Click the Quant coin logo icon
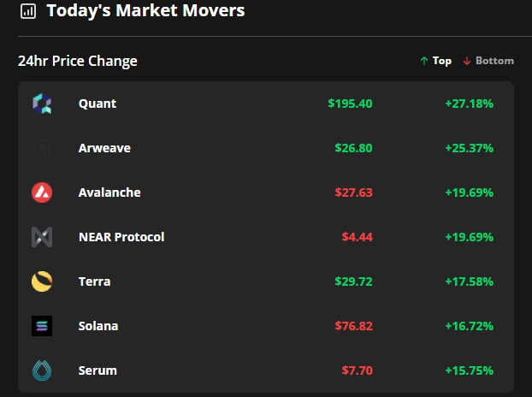Image resolution: width=532 pixels, height=397 pixels. pyautogui.click(x=42, y=104)
